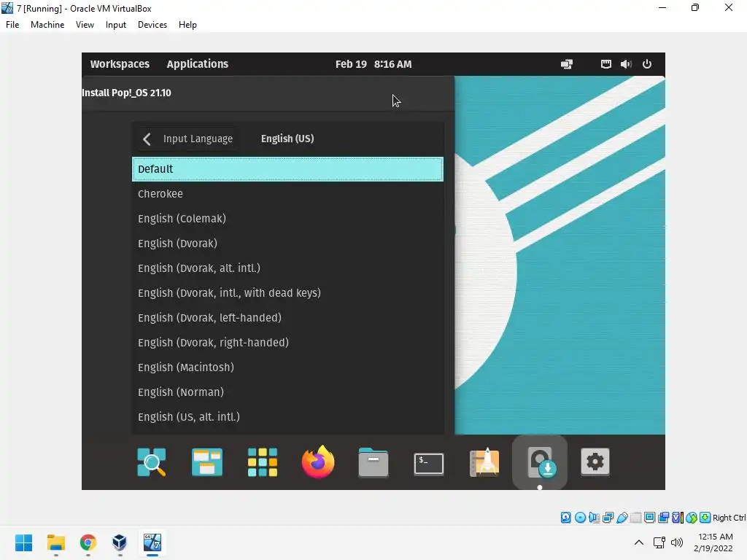Pick English (Colemak) layout
Image resolution: width=747 pixels, height=560 pixels.
(x=287, y=219)
